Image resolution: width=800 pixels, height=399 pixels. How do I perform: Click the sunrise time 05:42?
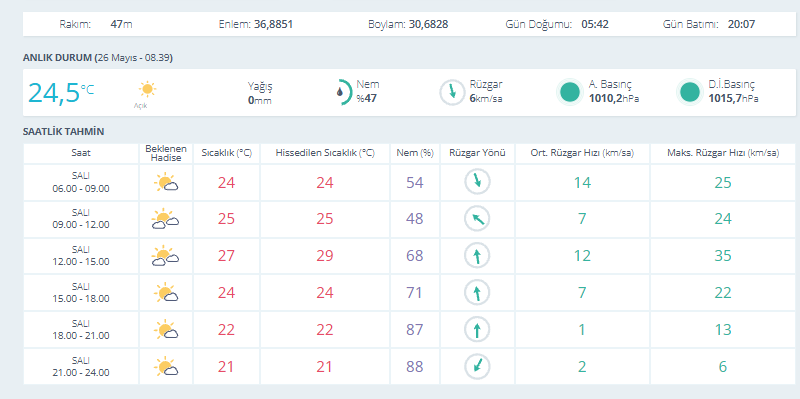click(x=595, y=24)
